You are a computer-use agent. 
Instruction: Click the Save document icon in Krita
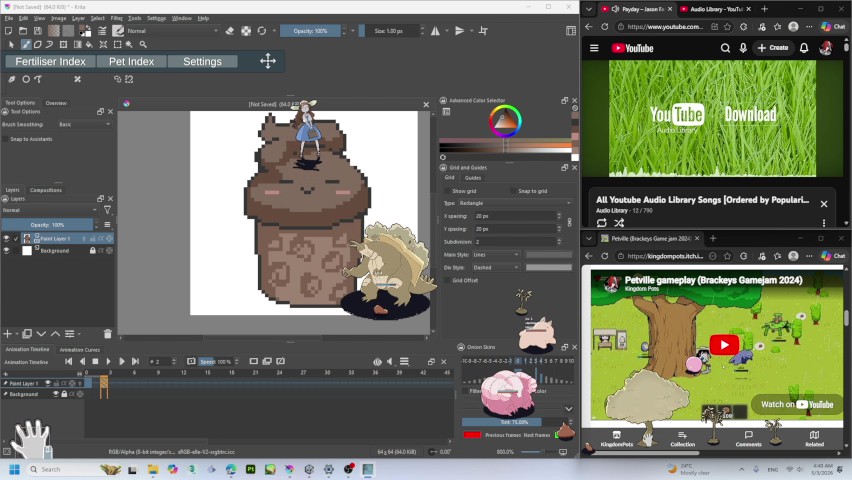[x=37, y=31]
